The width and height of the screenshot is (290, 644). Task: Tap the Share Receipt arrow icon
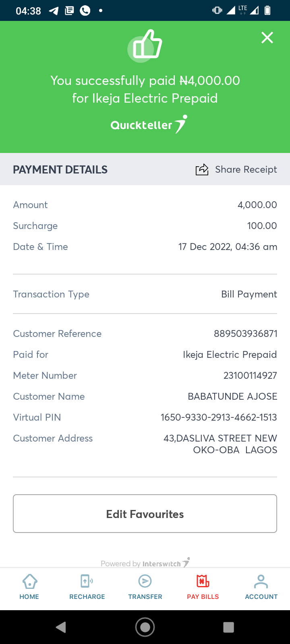(x=202, y=169)
